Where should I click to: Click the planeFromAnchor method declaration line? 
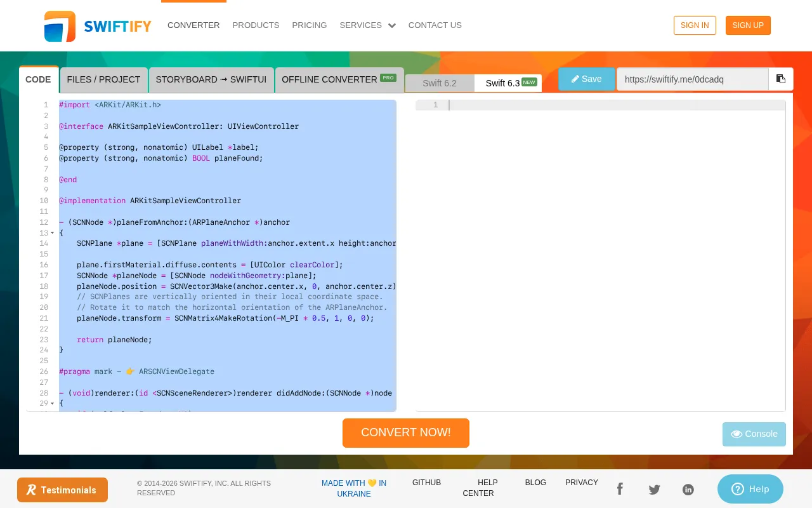174,222
